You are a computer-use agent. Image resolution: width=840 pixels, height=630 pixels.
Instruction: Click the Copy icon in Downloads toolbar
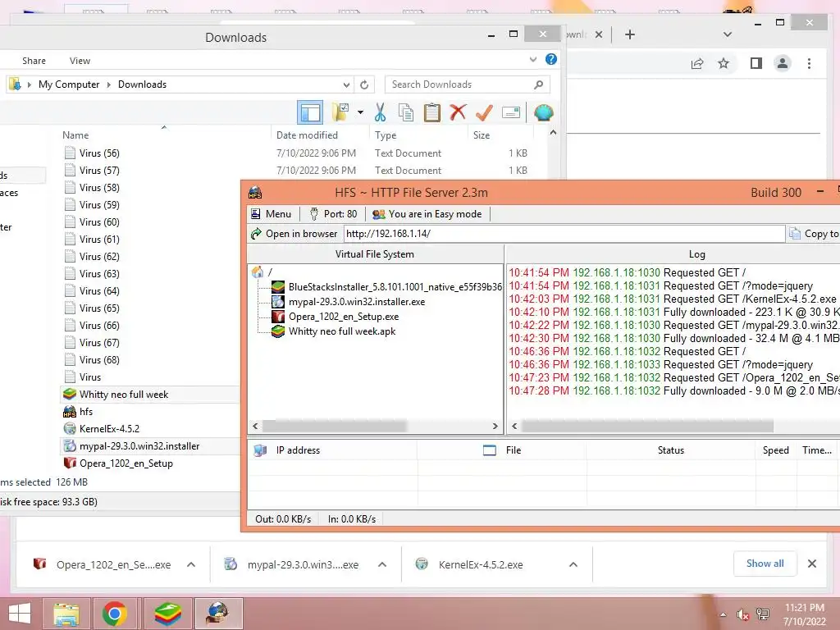click(406, 112)
